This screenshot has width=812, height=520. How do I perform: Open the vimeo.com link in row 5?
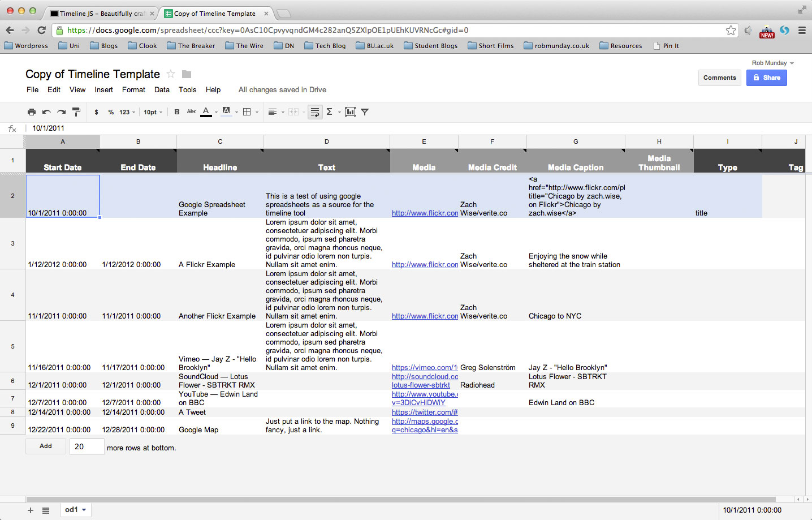point(425,367)
